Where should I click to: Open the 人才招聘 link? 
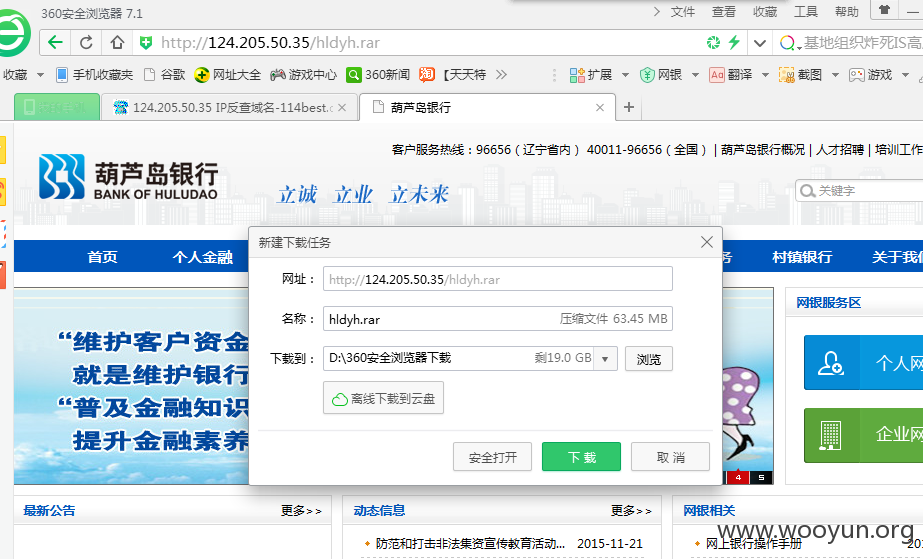tap(839, 149)
